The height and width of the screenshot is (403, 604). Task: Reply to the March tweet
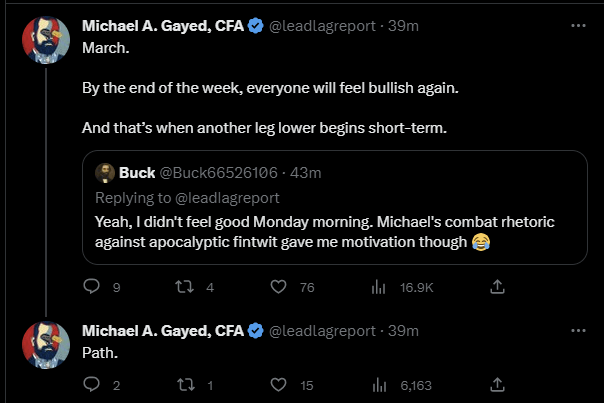(x=92, y=287)
